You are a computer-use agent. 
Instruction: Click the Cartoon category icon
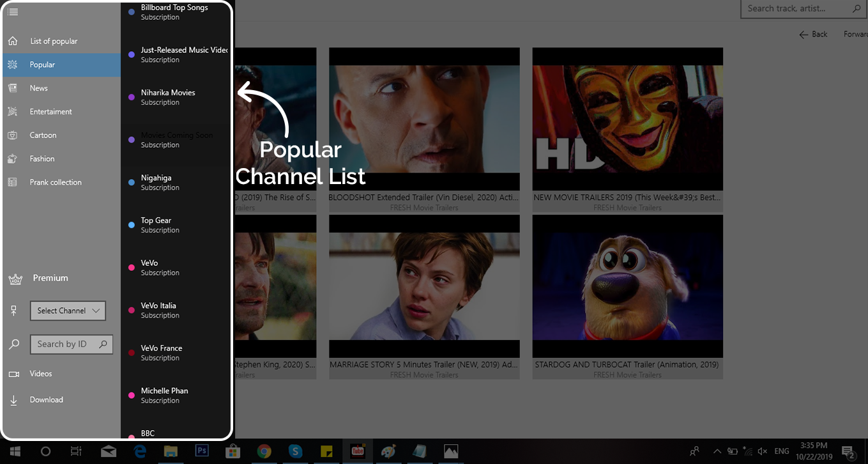tap(13, 135)
